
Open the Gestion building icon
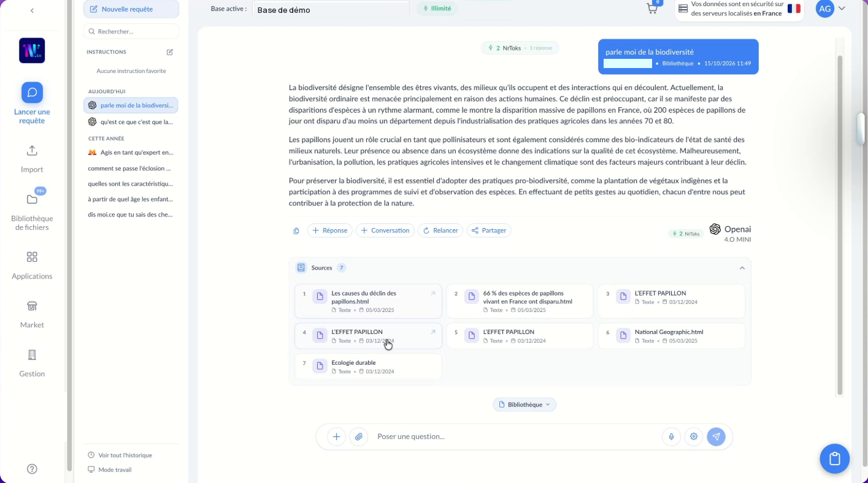[32, 355]
